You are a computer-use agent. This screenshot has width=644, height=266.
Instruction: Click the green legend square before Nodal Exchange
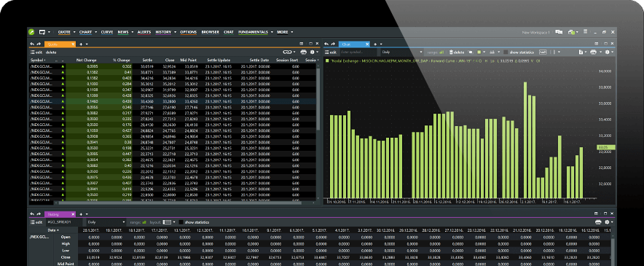(x=327, y=60)
